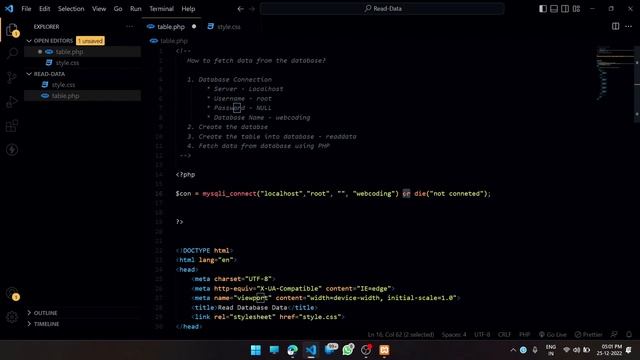This screenshot has height=360, width=640.
Task: Go forward with the navigation arrow
Action: (252, 9)
